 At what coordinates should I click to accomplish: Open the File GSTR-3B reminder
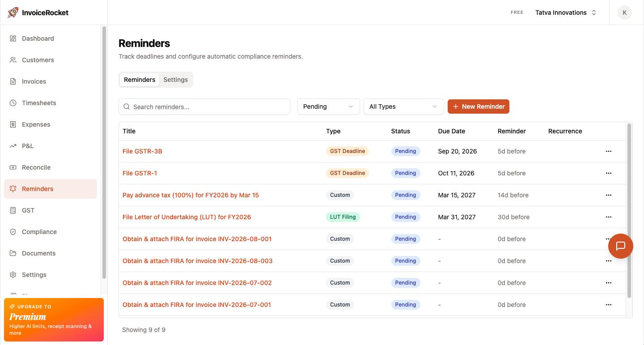[x=142, y=151]
